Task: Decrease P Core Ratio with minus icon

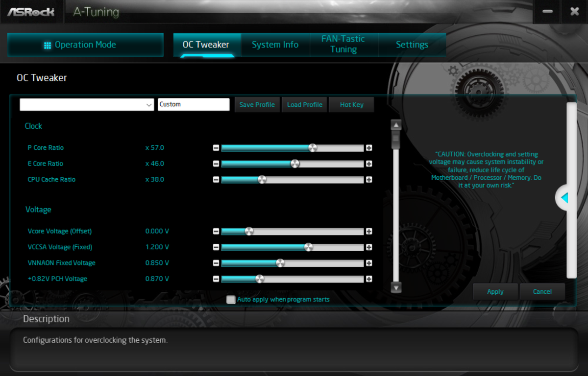Action: point(216,148)
